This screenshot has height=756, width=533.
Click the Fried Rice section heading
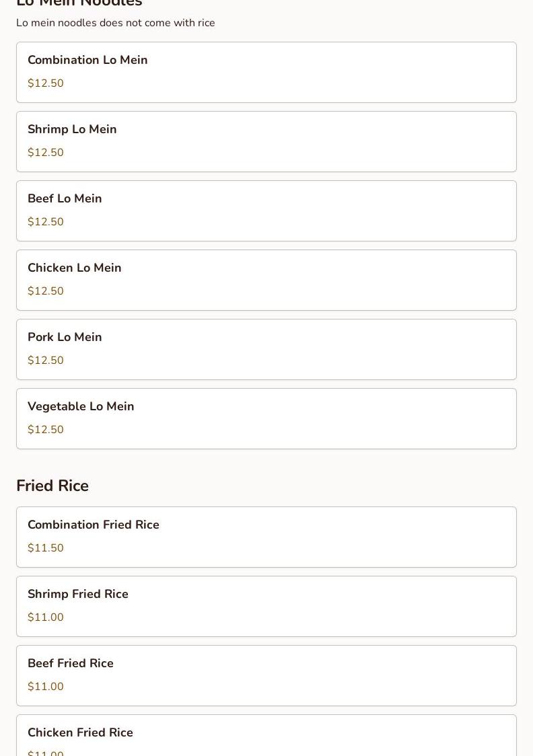(x=52, y=486)
